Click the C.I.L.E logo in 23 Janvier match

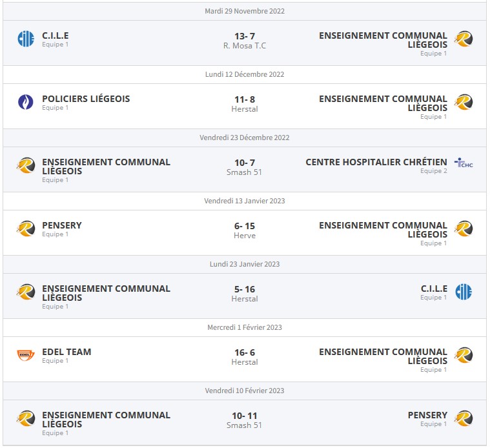point(464,292)
